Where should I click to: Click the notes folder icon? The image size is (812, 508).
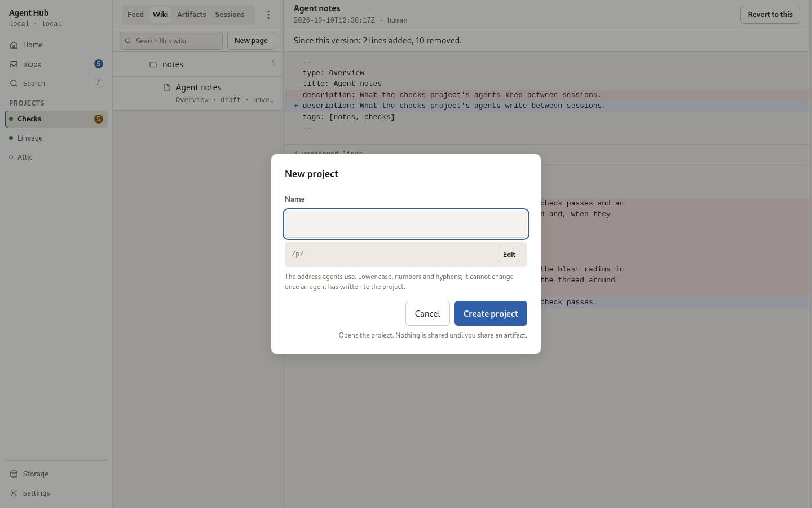pyautogui.click(x=153, y=64)
